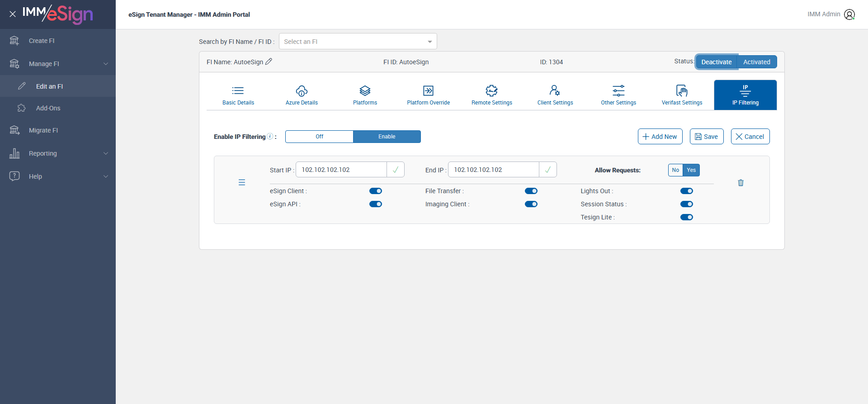Turn IP Filtering Off
This screenshot has height=404, width=868.
point(319,137)
